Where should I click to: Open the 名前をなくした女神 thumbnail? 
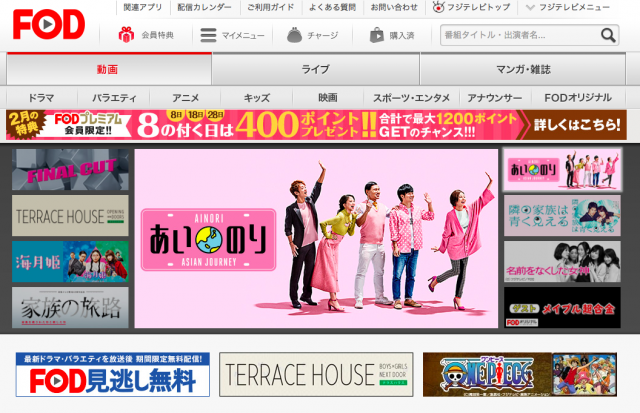tap(562, 262)
